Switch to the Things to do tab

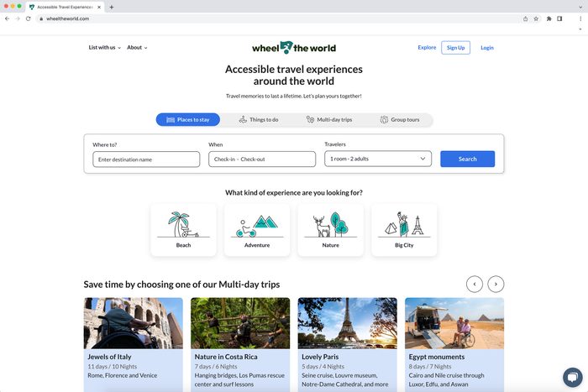tap(259, 119)
